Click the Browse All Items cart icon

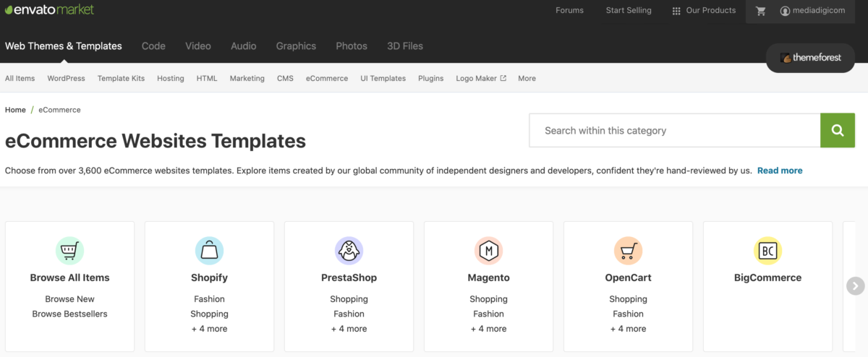point(69,251)
